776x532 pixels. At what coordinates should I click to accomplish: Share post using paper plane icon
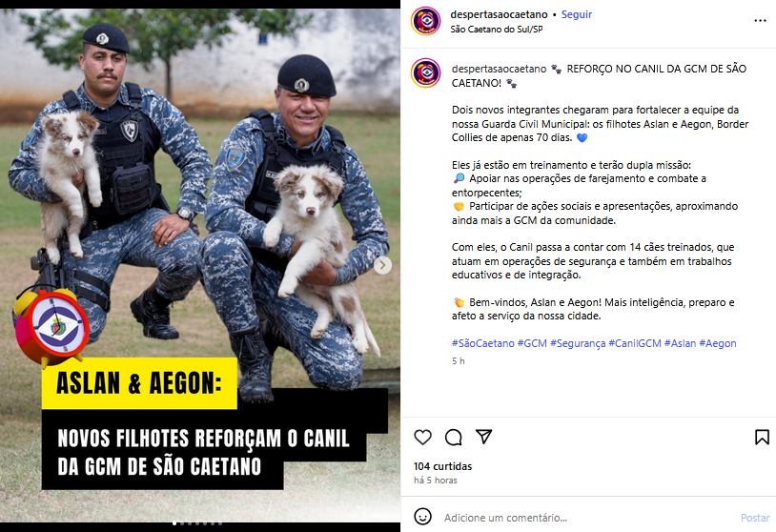(484, 437)
